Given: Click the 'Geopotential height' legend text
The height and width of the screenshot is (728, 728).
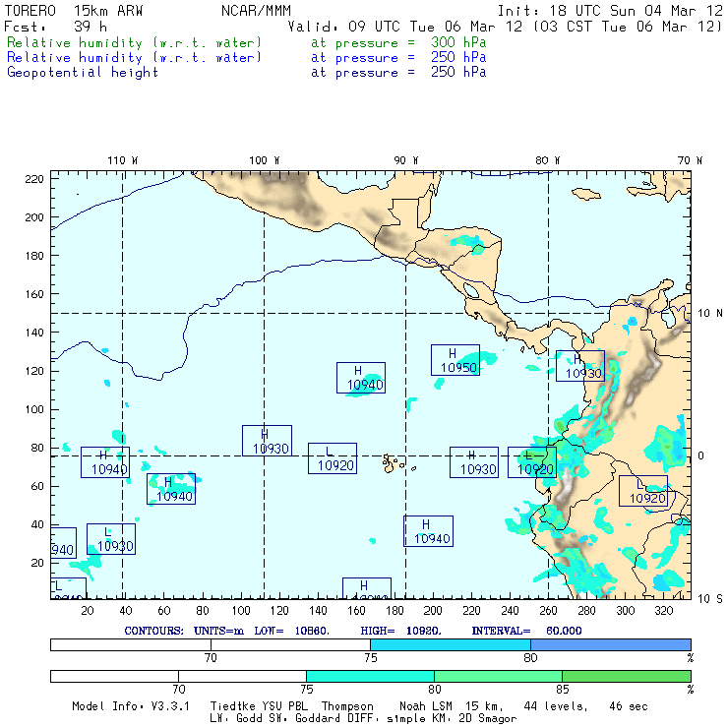Looking at the screenshot, I should pos(83,73).
